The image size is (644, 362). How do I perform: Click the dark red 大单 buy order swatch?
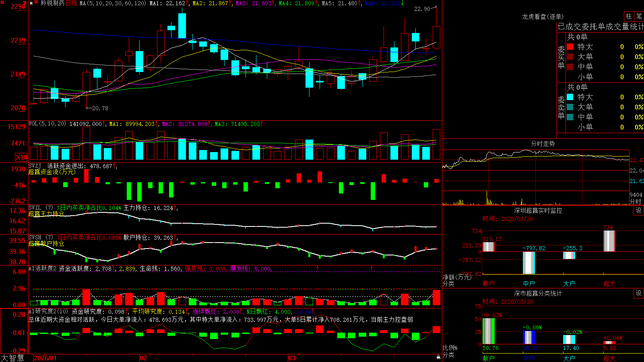point(570,57)
